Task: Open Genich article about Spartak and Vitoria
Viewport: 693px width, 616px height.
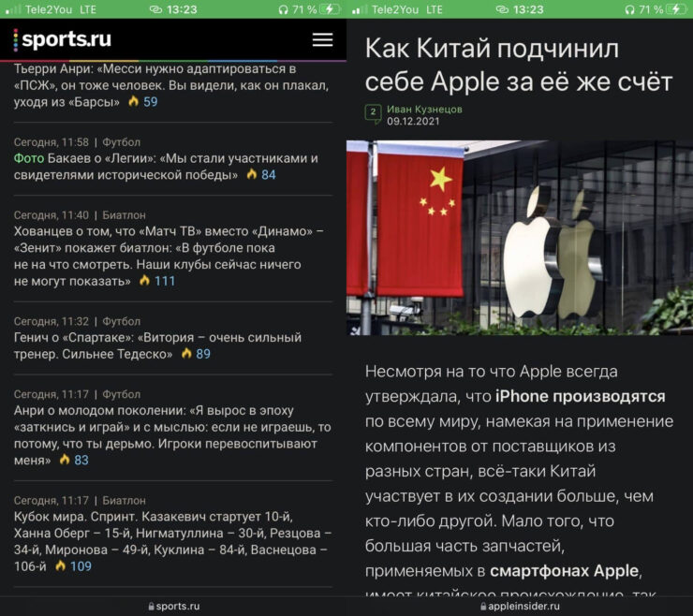Action: click(x=157, y=345)
